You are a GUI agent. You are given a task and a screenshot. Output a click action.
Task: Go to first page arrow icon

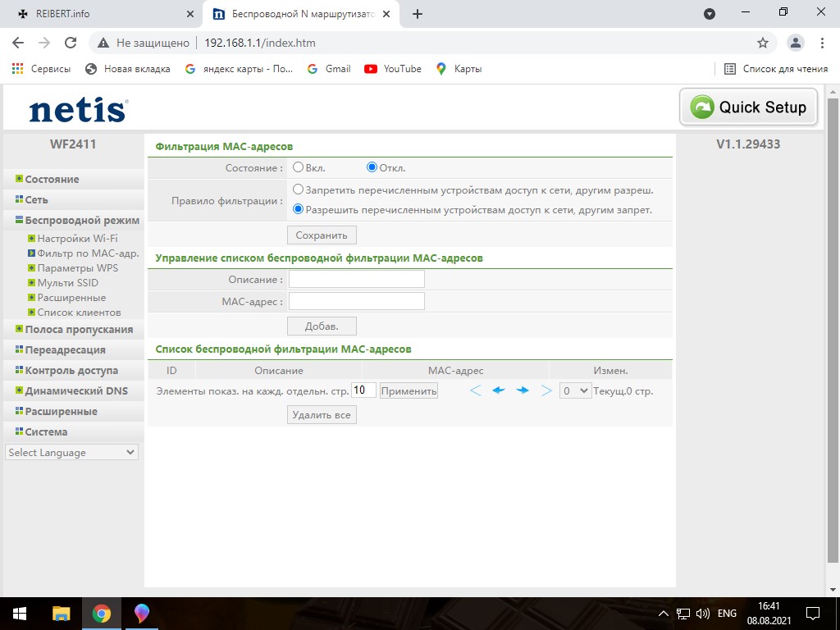[x=475, y=390]
